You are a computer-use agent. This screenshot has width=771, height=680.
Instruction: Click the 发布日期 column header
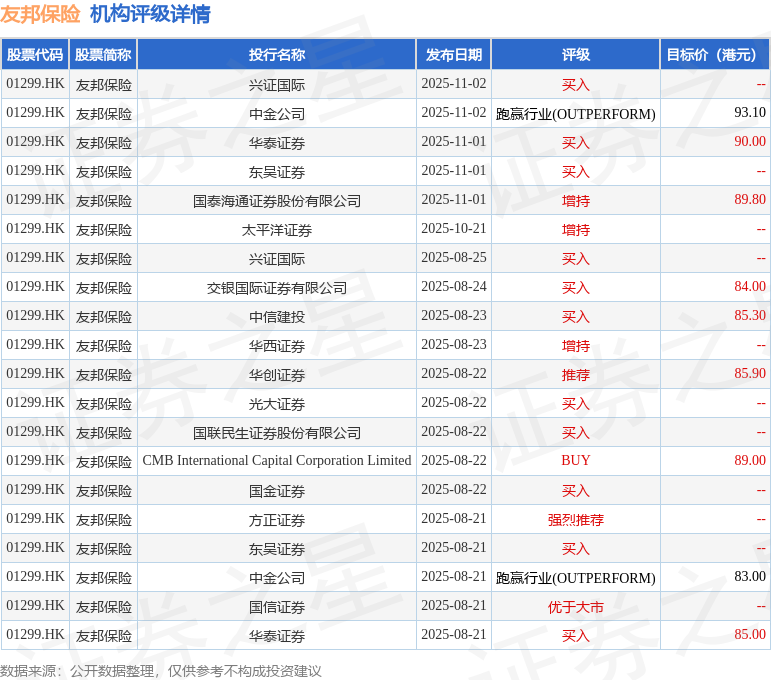(454, 55)
